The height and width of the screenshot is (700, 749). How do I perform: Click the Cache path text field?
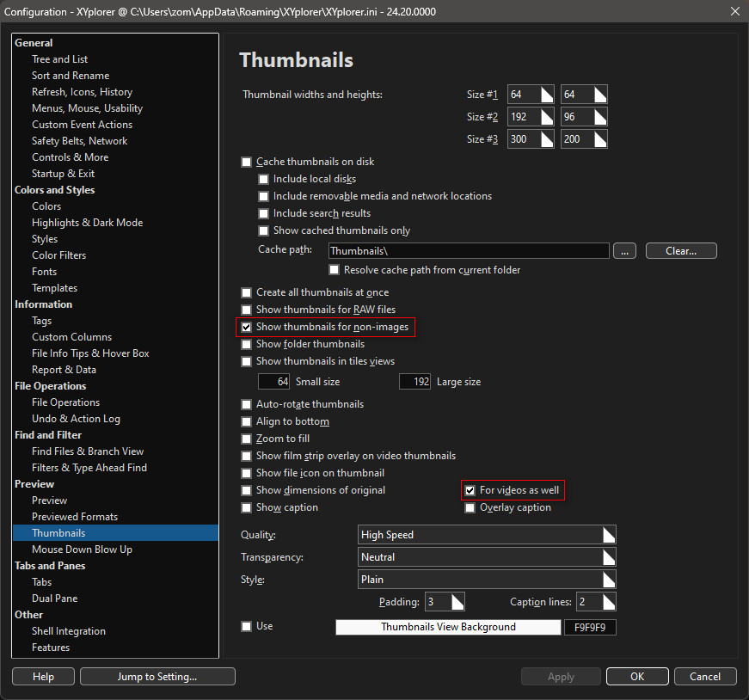[x=469, y=251]
